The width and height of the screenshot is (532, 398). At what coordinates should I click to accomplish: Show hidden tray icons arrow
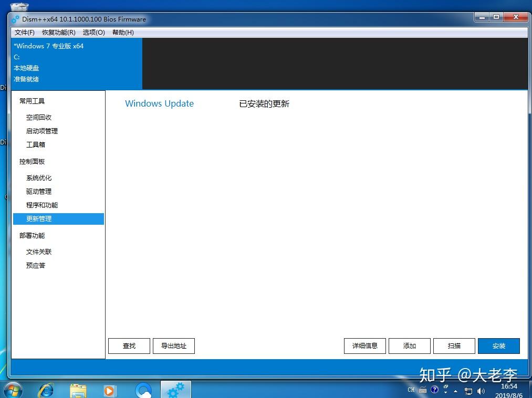pos(456,391)
